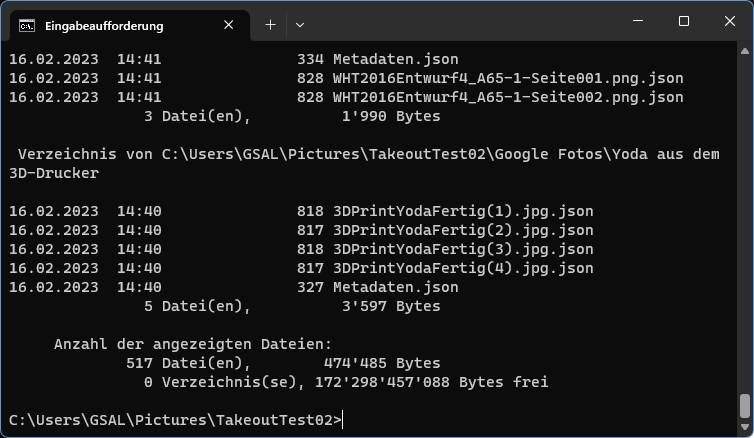Click the WHT2016Entwurf4_A65-1-Seite001.png.json filename
Image resolution: width=754 pixels, height=438 pixels.
click(x=508, y=79)
